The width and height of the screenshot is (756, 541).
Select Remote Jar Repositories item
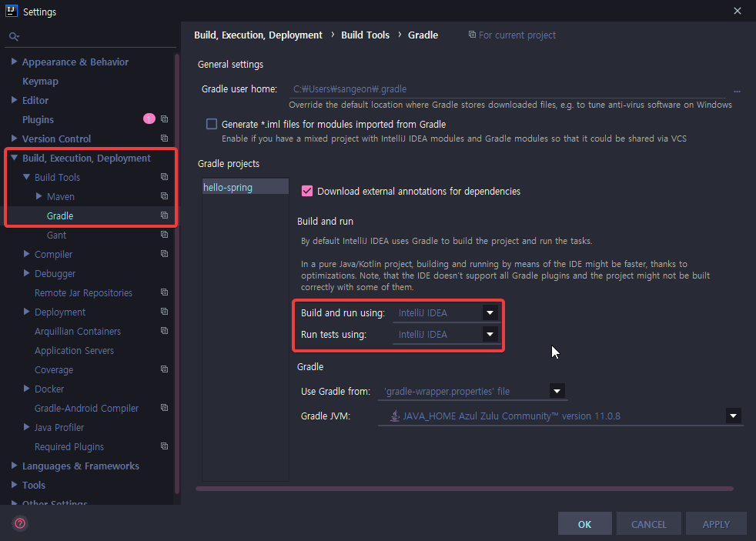(x=83, y=293)
